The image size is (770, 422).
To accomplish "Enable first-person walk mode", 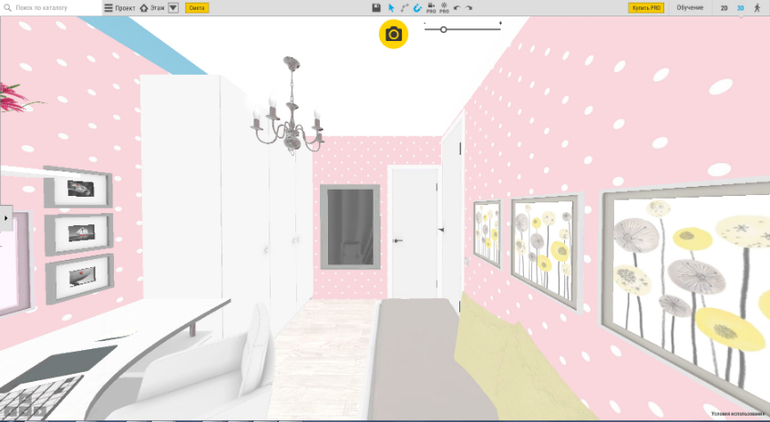I will click(x=757, y=8).
